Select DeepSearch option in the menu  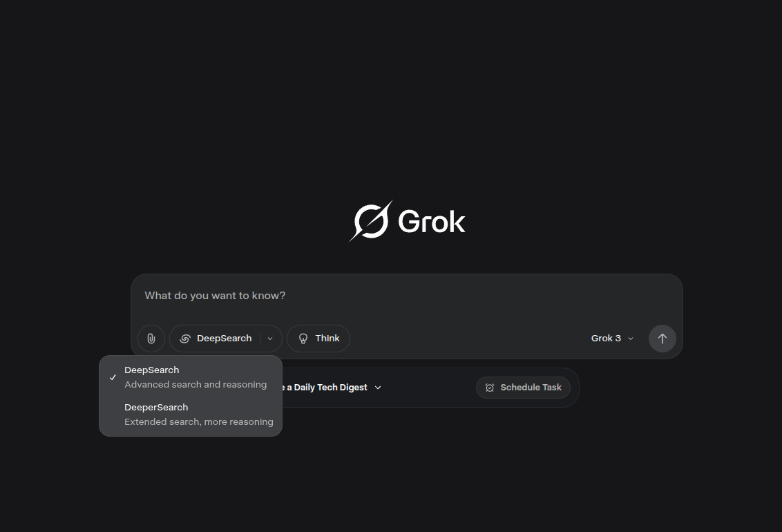click(x=191, y=377)
